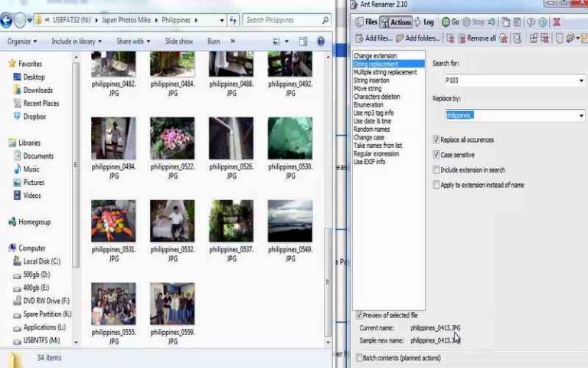Screen dimensions: 588x368
Task: Select Dropbox in Favorites sidebar
Action: tap(34, 117)
